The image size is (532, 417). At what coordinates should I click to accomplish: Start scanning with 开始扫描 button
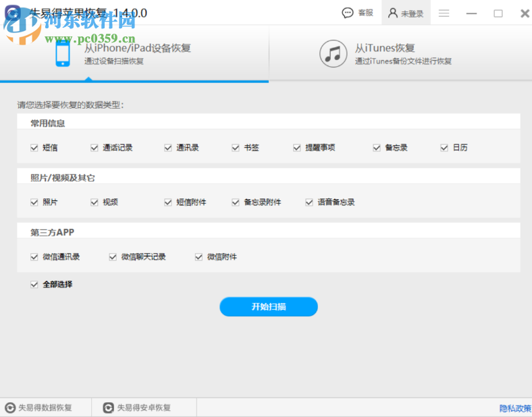pos(269,307)
